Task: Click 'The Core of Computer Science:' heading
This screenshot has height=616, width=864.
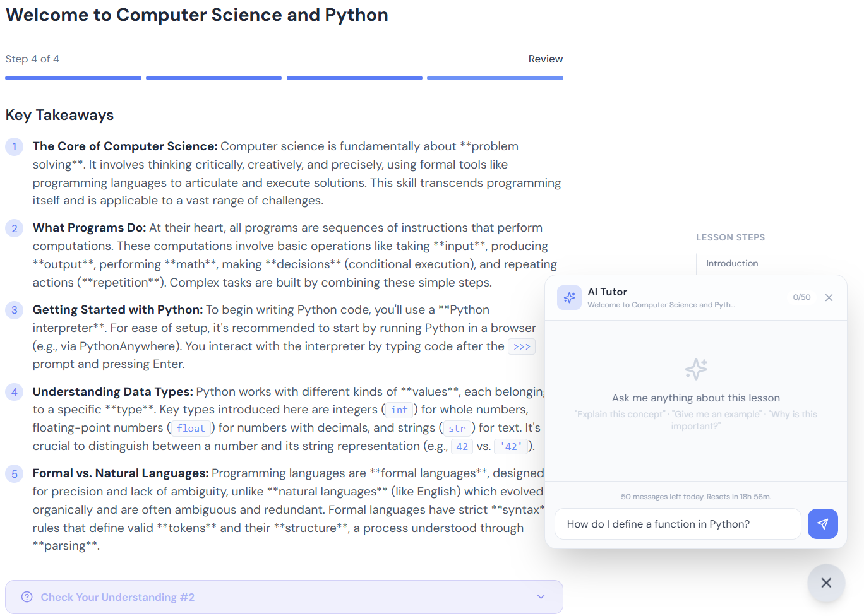Action: (x=125, y=146)
